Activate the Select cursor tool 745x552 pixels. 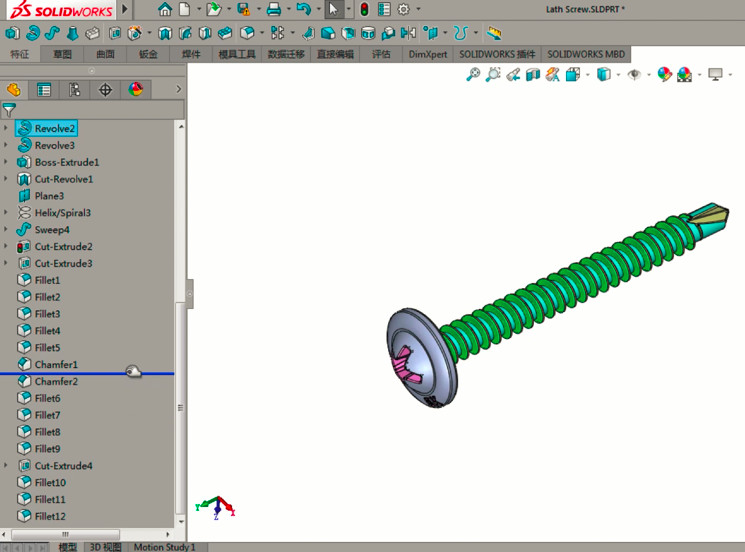(x=334, y=9)
